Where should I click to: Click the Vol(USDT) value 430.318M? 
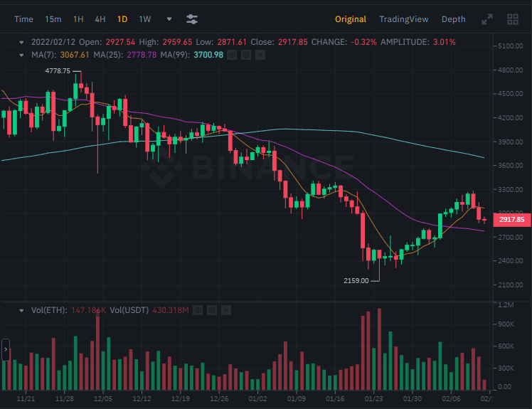pos(171,310)
